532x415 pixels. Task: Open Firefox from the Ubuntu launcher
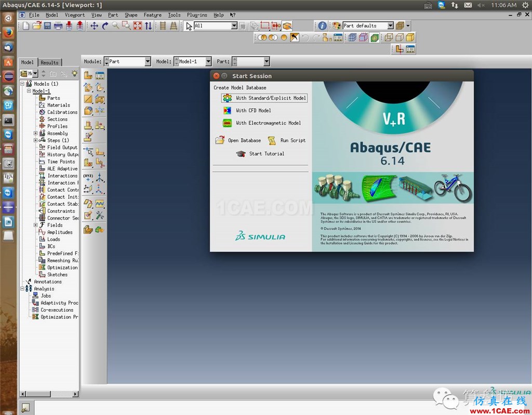(x=8, y=33)
